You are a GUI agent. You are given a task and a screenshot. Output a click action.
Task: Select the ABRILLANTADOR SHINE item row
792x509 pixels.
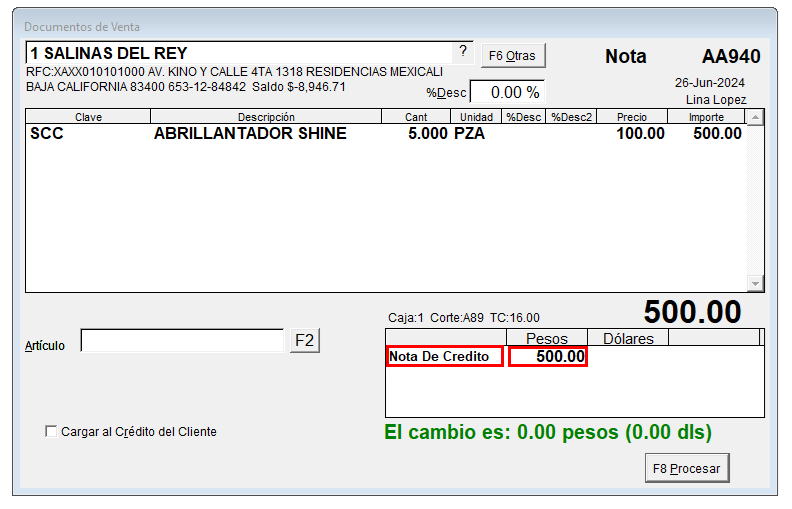click(250, 134)
